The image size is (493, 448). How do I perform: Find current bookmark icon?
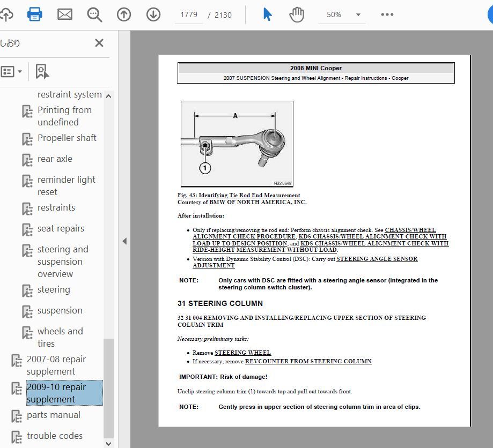click(x=42, y=72)
